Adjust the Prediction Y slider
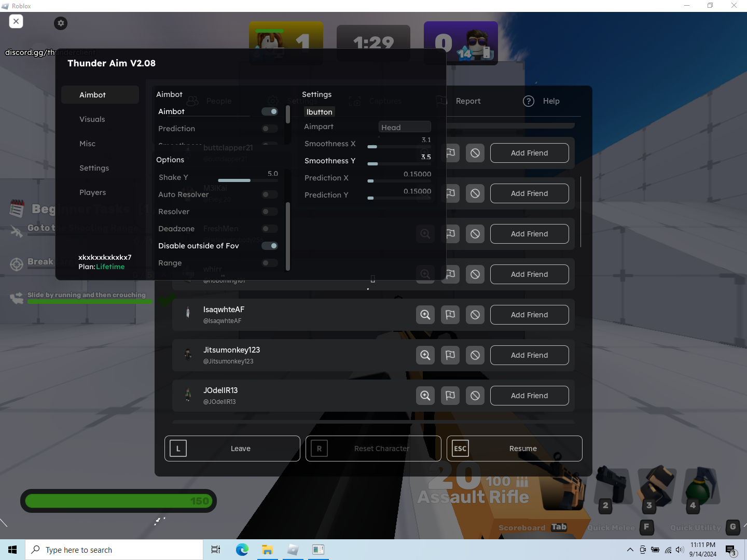This screenshot has height=560, width=747. tap(399, 198)
